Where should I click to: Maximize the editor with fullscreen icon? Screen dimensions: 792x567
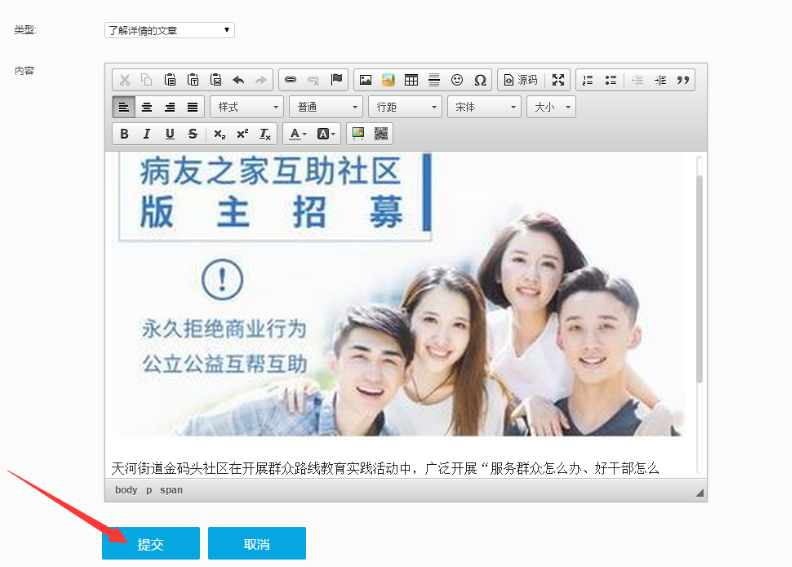pyautogui.click(x=558, y=80)
